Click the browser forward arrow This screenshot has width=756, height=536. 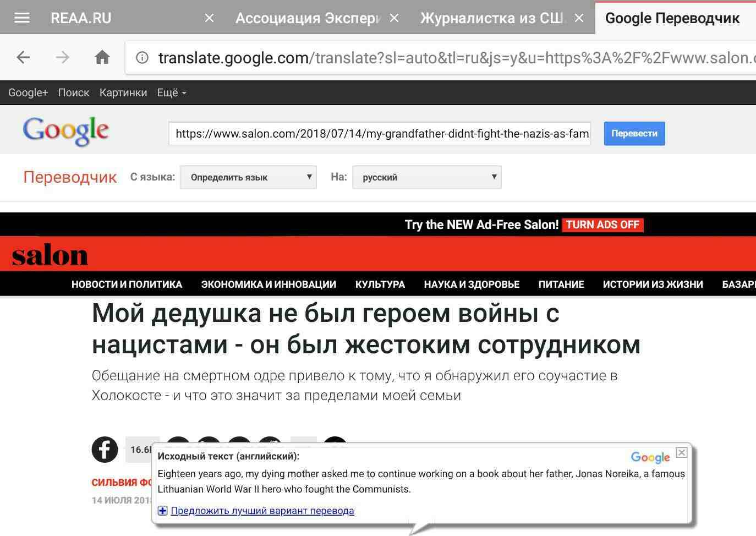[63, 57]
